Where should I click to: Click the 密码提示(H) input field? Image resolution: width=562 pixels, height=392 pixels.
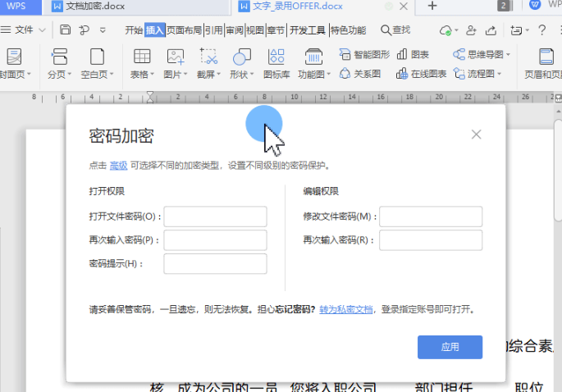click(x=215, y=264)
